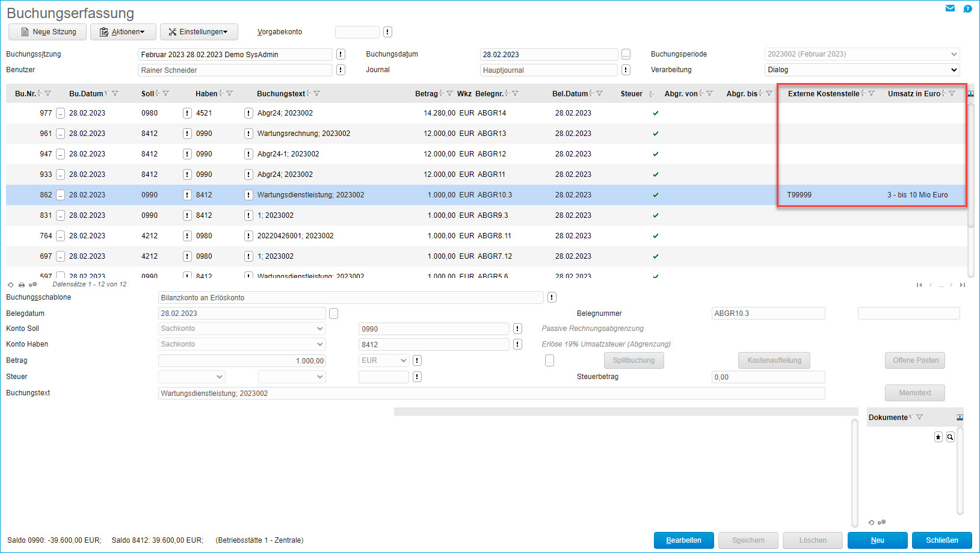Click the filter funnel next to Bu.Nr. column
This screenshot has height=553, width=980.
click(x=48, y=93)
